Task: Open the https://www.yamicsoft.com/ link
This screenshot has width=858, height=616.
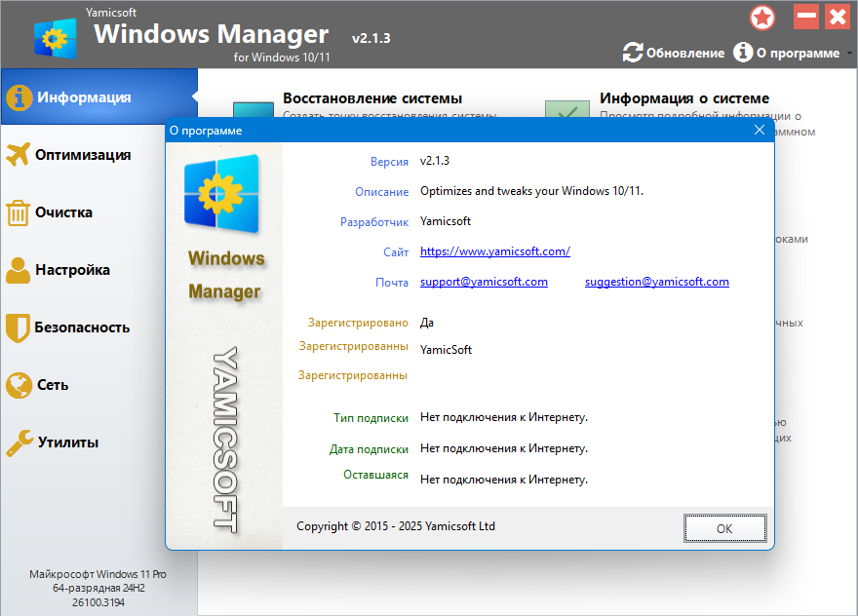Action: tap(495, 251)
